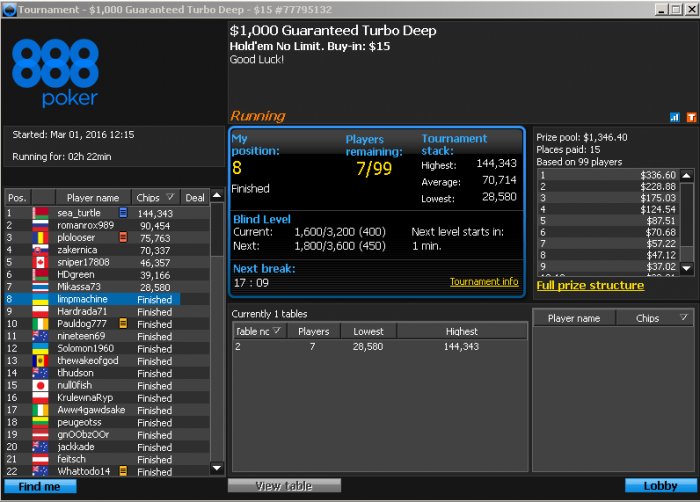Image resolution: width=700 pixels, height=502 pixels.
Task: Sort right player panel by Chips
Action: pos(654,318)
